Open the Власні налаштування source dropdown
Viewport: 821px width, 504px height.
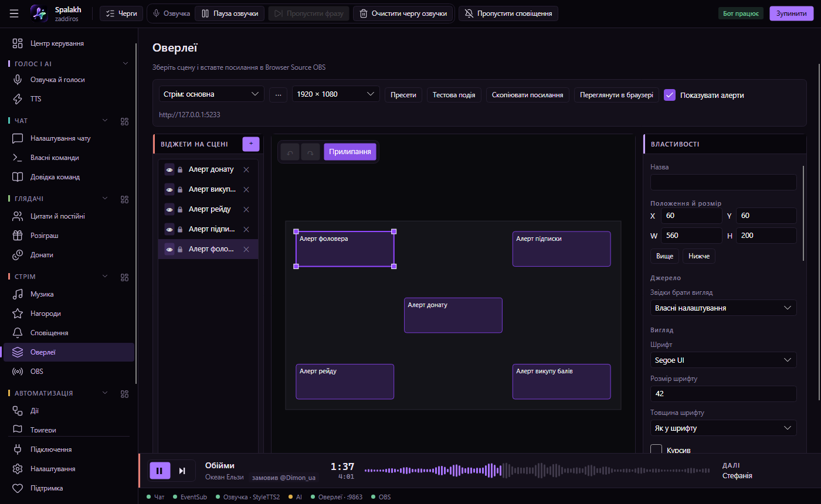723,308
